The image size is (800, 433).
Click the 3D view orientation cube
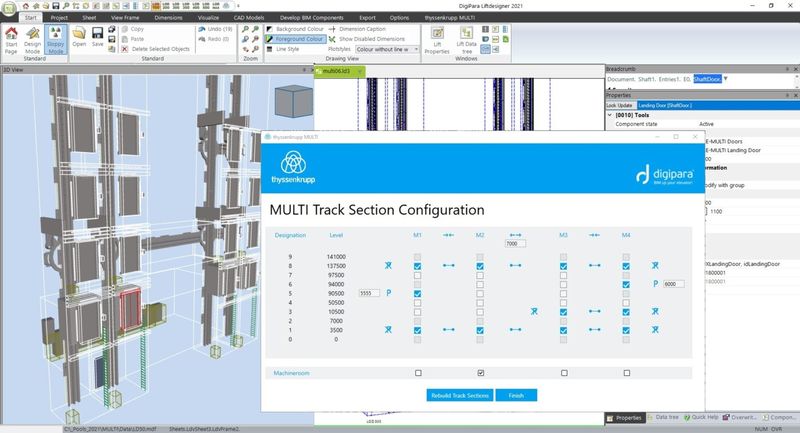(292, 102)
